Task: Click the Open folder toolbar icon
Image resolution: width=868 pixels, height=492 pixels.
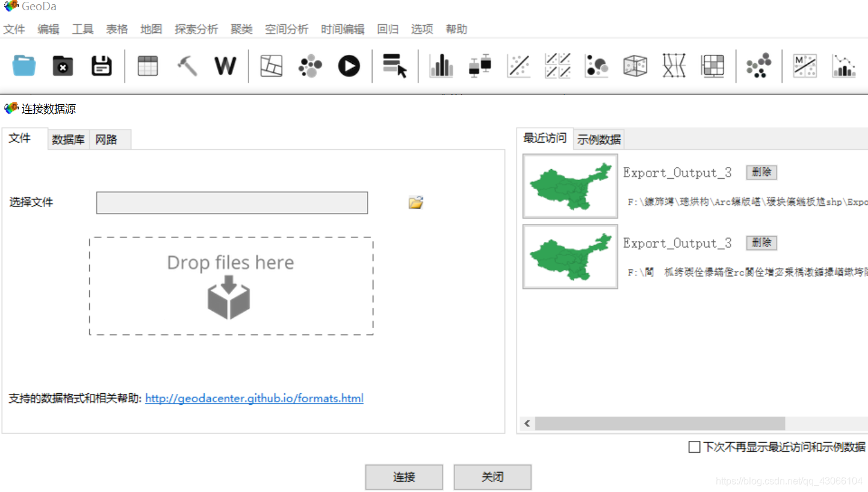Action: pyautogui.click(x=24, y=65)
